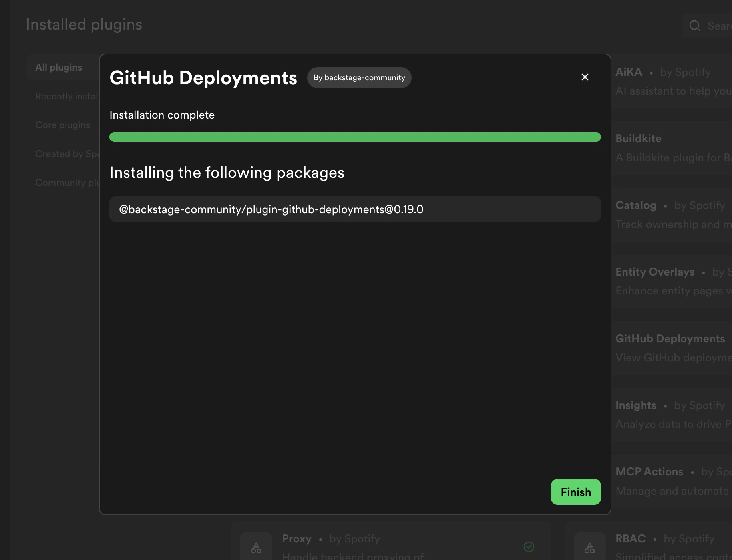Select the All plugins sidebar item
The image size is (732, 560).
[62, 67]
